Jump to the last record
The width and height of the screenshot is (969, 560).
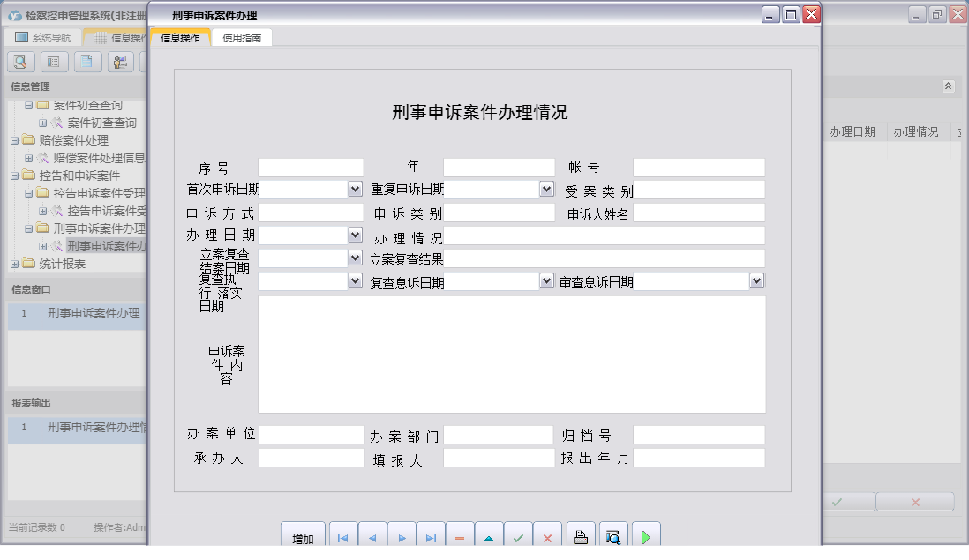431,537
